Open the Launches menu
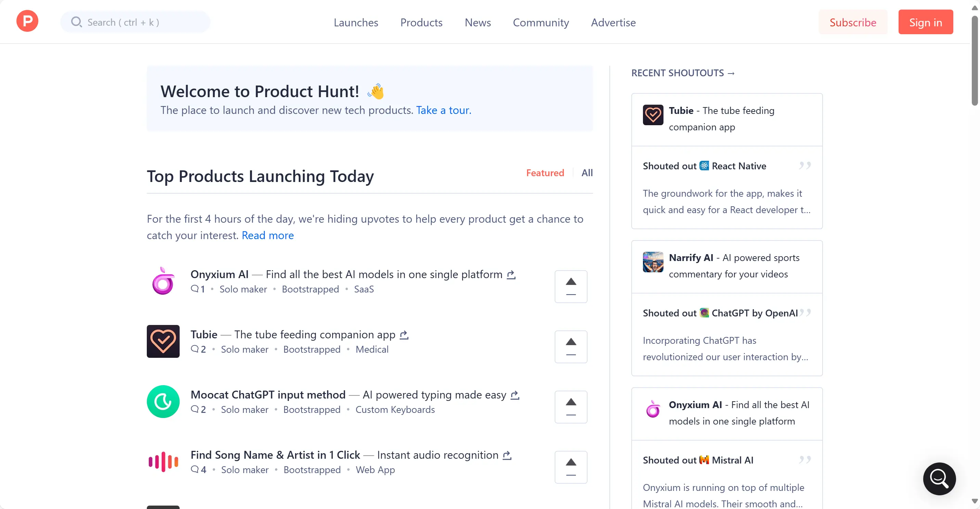 coord(356,23)
